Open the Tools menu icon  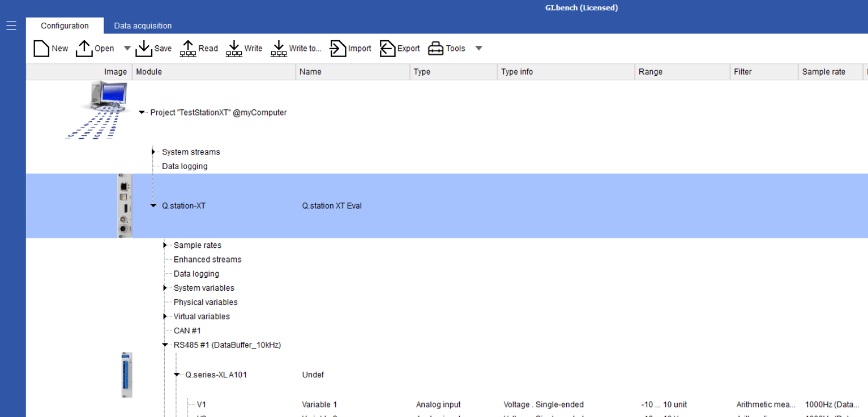point(436,48)
